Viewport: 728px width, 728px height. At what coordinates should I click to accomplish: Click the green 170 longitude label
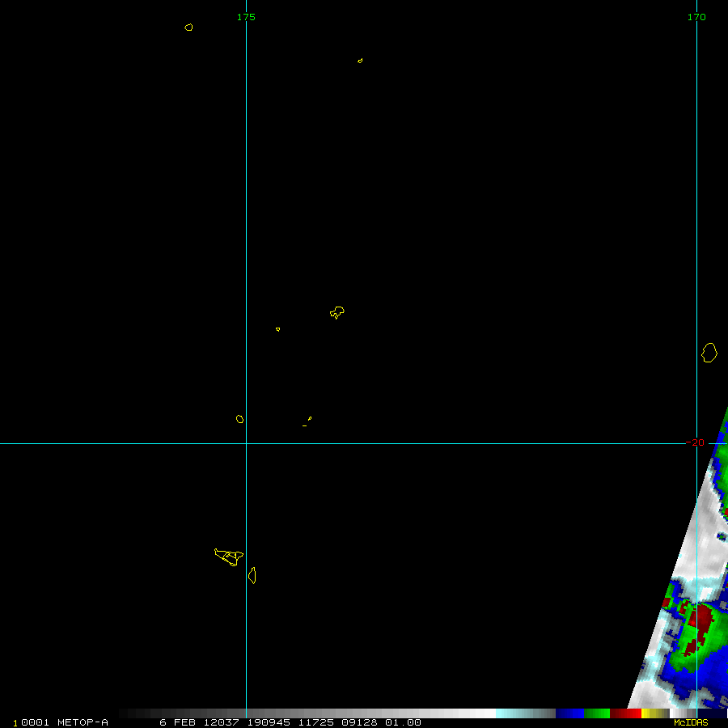[x=696, y=17]
